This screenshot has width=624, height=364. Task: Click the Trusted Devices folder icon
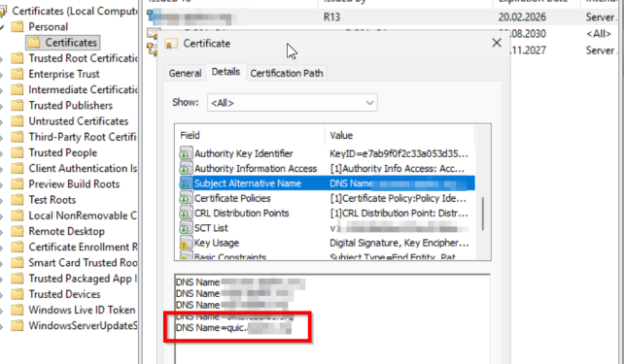click(x=17, y=294)
